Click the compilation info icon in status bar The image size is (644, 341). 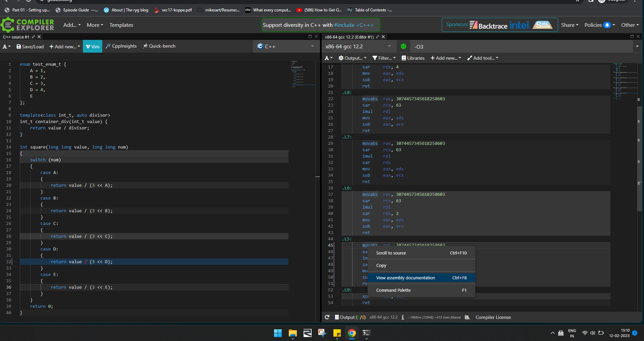402,317
